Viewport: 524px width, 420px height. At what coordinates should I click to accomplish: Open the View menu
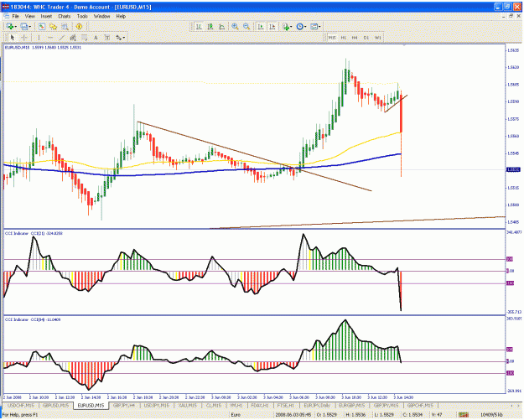pyautogui.click(x=29, y=16)
